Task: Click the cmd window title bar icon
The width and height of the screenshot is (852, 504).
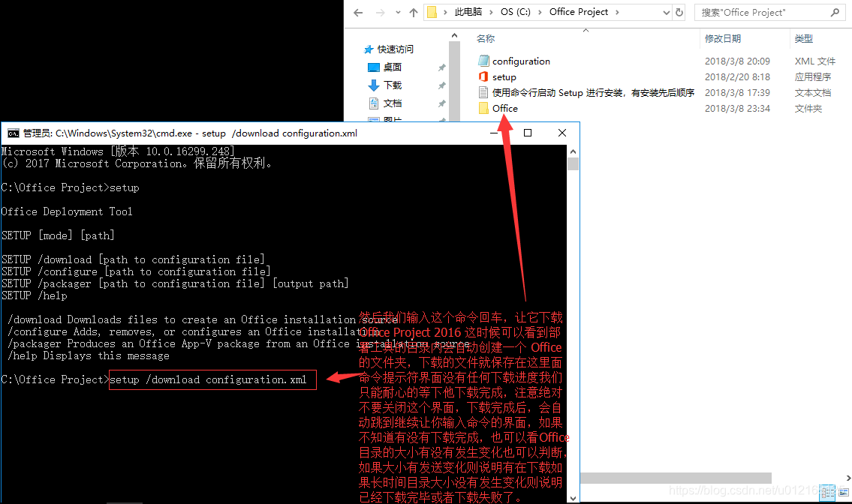Action: tap(13, 133)
